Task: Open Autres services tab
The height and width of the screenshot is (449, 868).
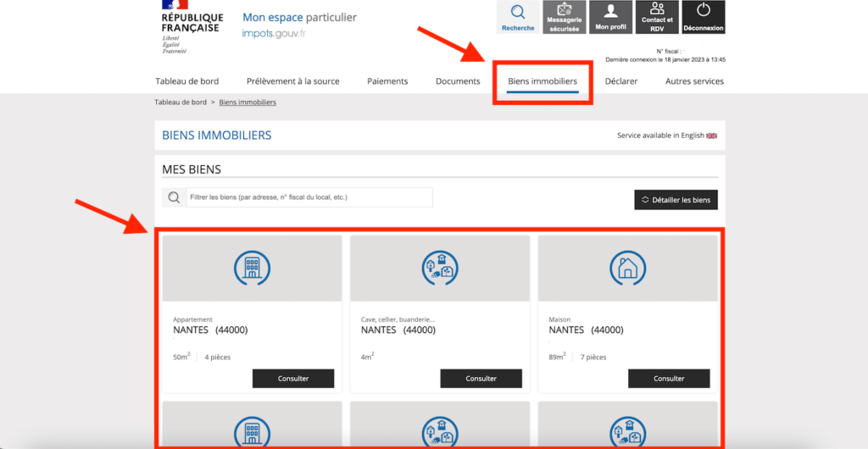Action: [x=694, y=81]
